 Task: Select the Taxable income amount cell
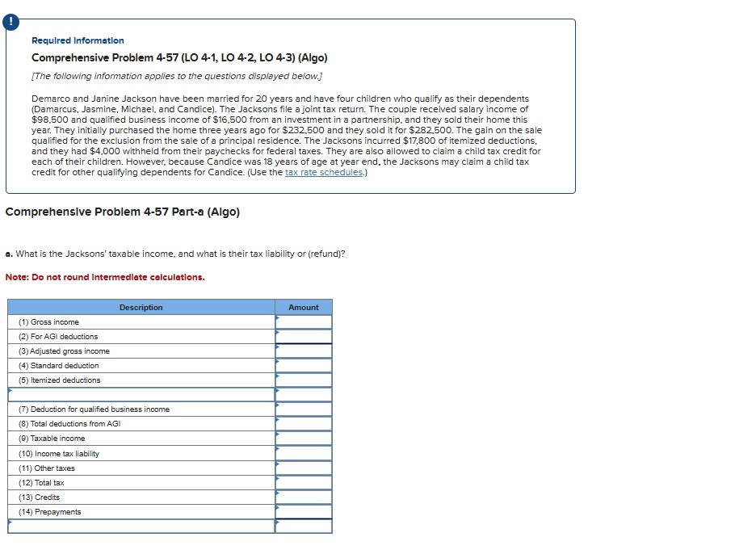click(305, 438)
